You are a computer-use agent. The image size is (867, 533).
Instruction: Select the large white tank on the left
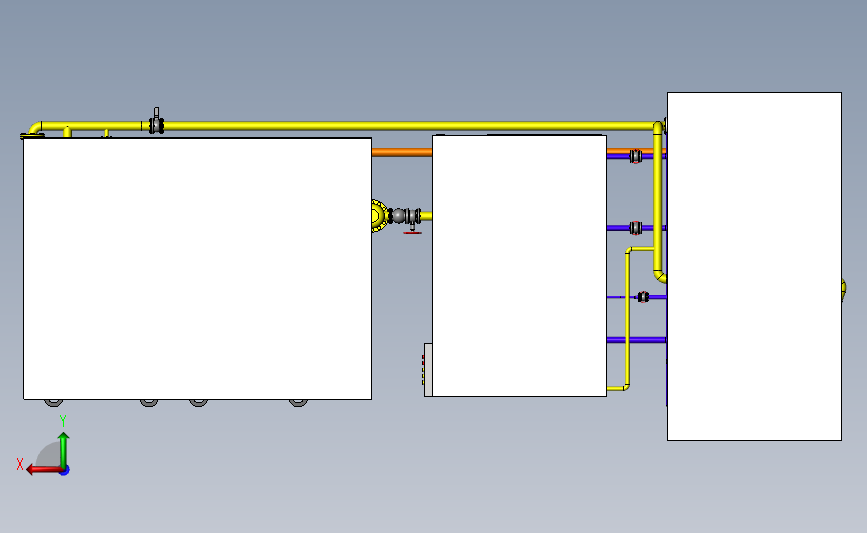[x=197, y=268]
